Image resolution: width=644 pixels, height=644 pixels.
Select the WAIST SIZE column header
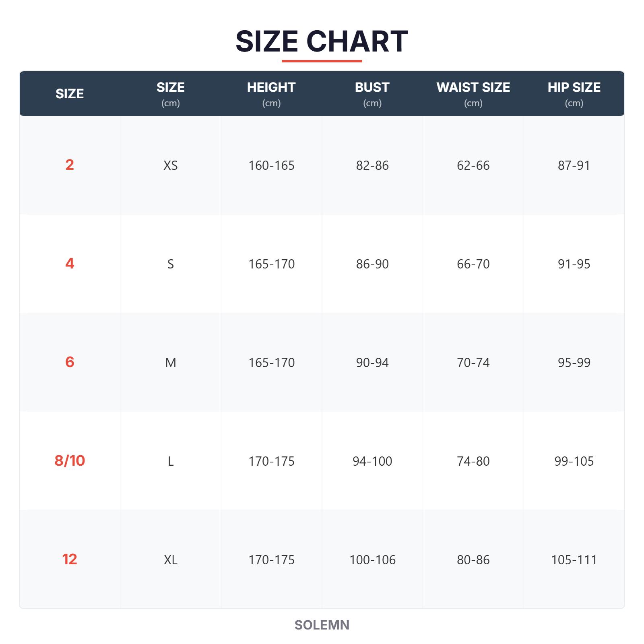pyautogui.click(x=473, y=93)
